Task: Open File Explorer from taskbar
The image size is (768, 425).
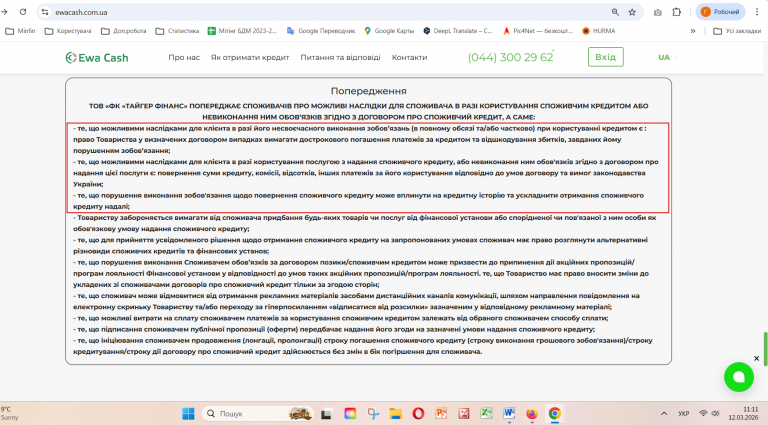Action: [x=396, y=414]
